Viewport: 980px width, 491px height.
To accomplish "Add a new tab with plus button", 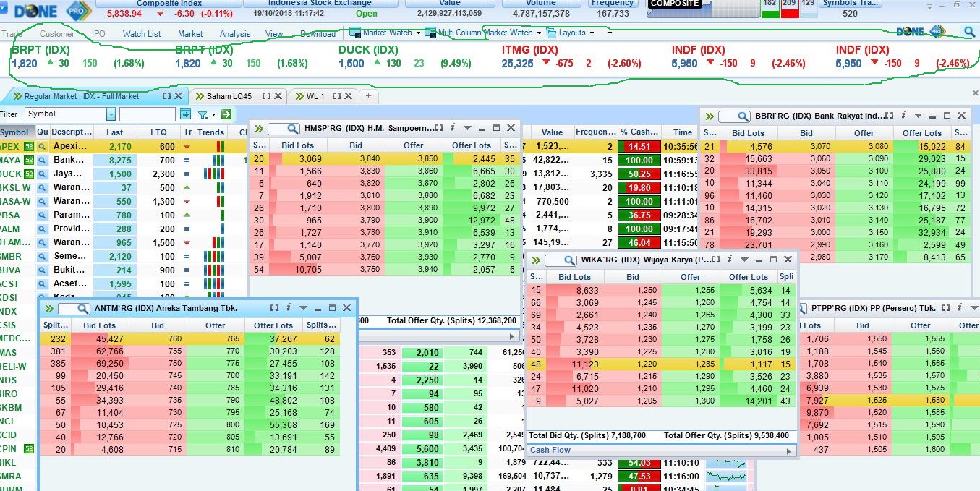I will 368,96.
